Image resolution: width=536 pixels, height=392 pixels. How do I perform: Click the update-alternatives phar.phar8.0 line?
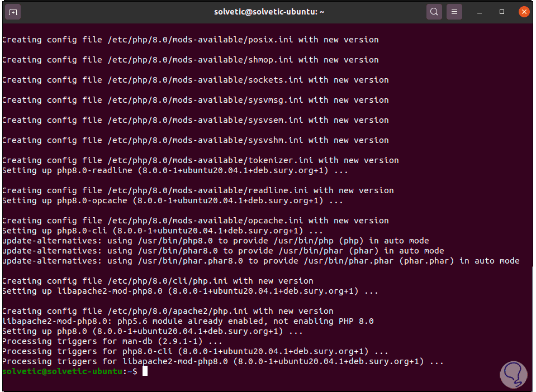260,261
